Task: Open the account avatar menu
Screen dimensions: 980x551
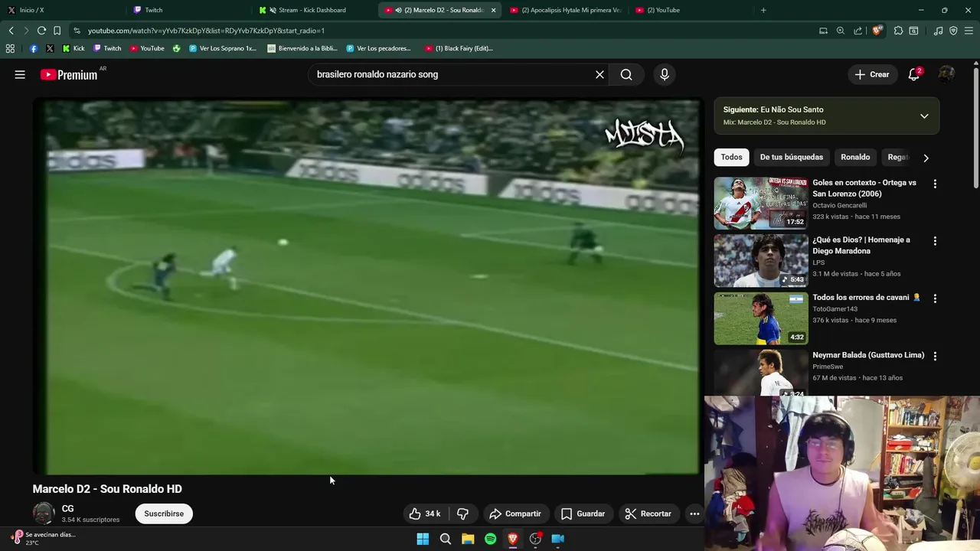Action: (x=946, y=74)
